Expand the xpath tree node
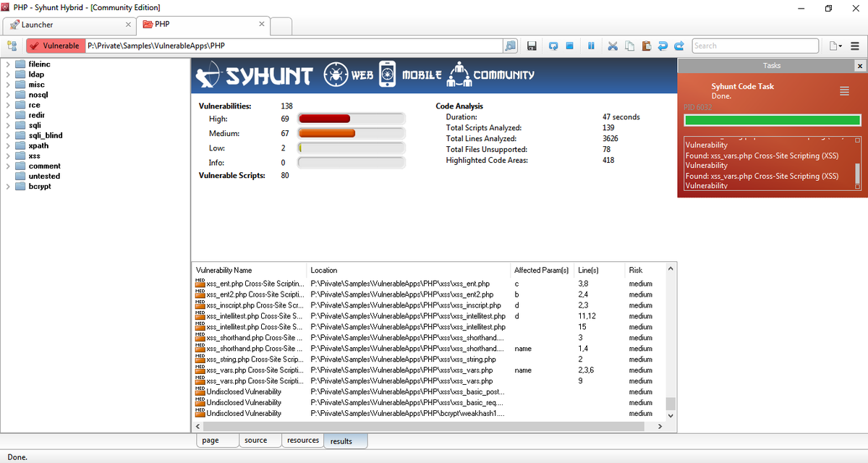Image resolution: width=868 pixels, height=463 pixels. coord(7,145)
